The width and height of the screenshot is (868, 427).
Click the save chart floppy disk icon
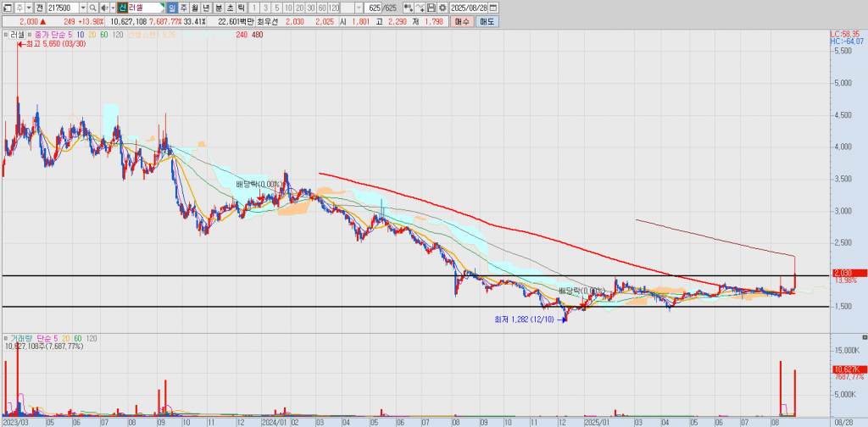431,8
